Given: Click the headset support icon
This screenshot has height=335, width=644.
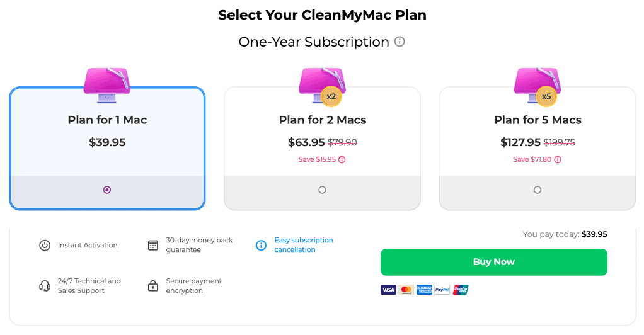Looking at the screenshot, I should point(45,286).
